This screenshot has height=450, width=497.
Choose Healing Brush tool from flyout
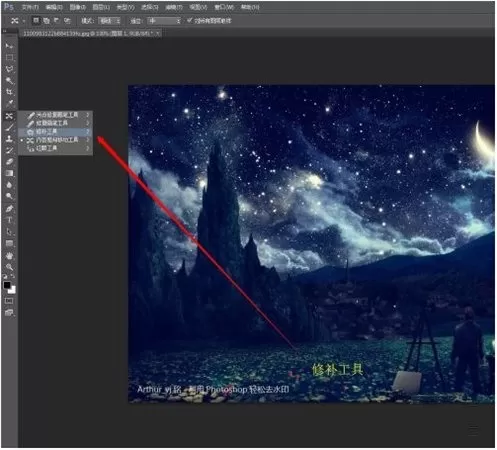55,123
